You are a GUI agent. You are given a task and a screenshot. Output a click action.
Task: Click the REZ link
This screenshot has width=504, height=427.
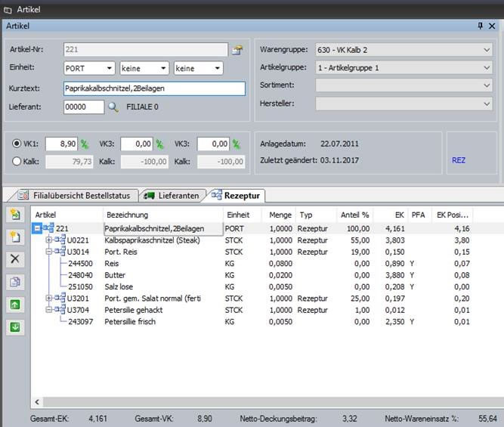[459, 160]
